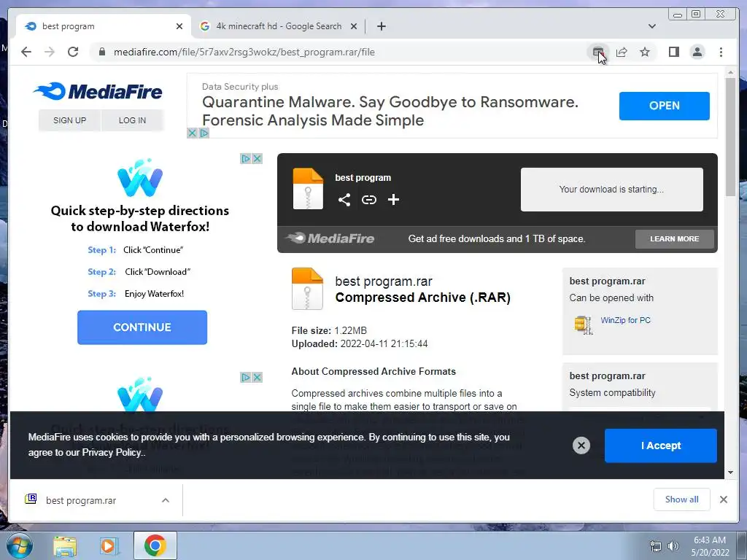Click AdChoices icon on second Waterfox ad

(245, 377)
